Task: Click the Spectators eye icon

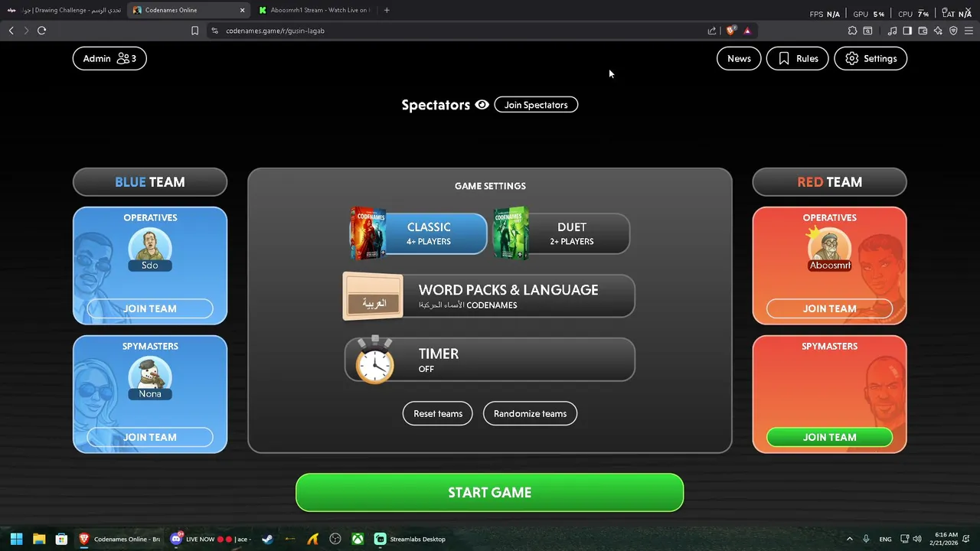Action: tap(482, 105)
